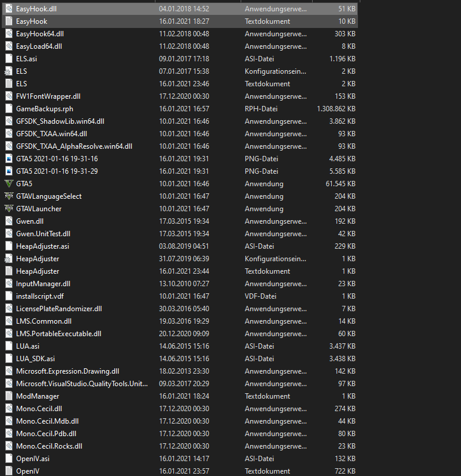Select the HeapAdjuster Textdokument row's type cell

tap(267, 271)
